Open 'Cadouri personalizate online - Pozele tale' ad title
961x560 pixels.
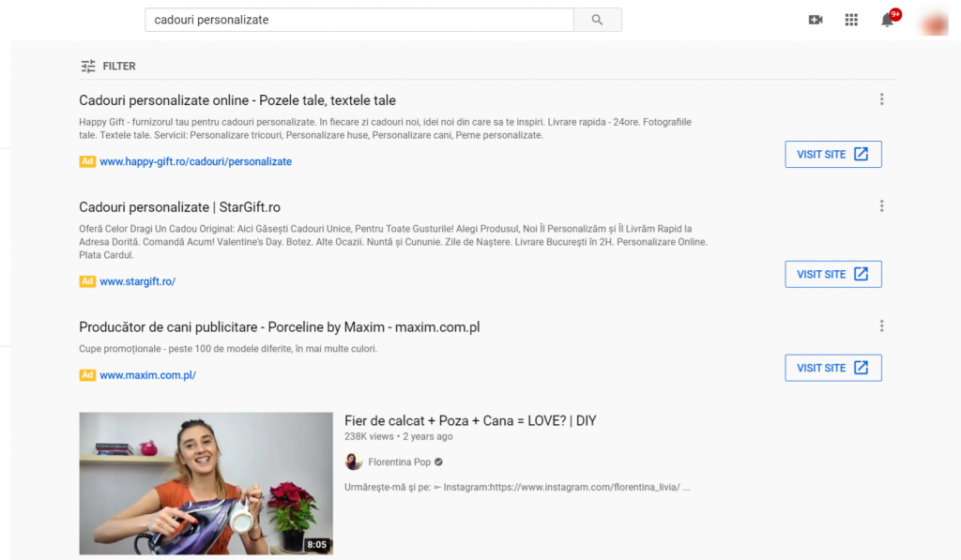[237, 100]
